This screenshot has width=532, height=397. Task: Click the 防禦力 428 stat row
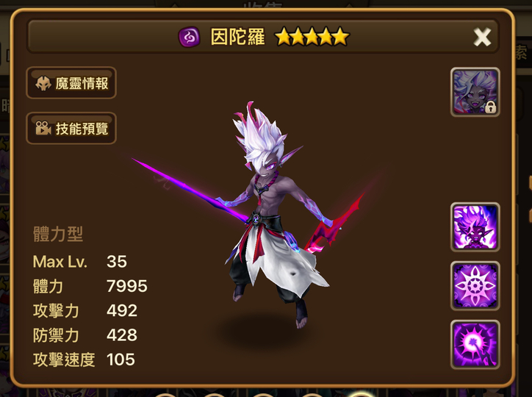85,335
